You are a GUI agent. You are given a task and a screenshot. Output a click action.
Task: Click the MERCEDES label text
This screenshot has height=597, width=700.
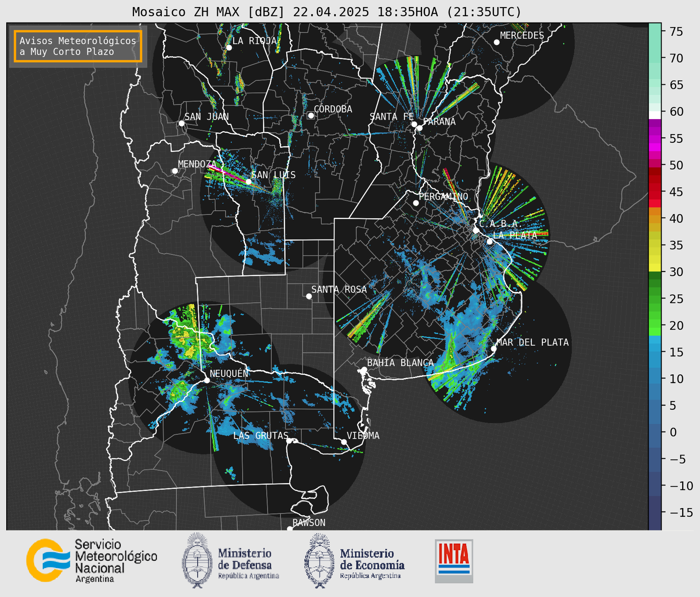(x=522, y=36)
